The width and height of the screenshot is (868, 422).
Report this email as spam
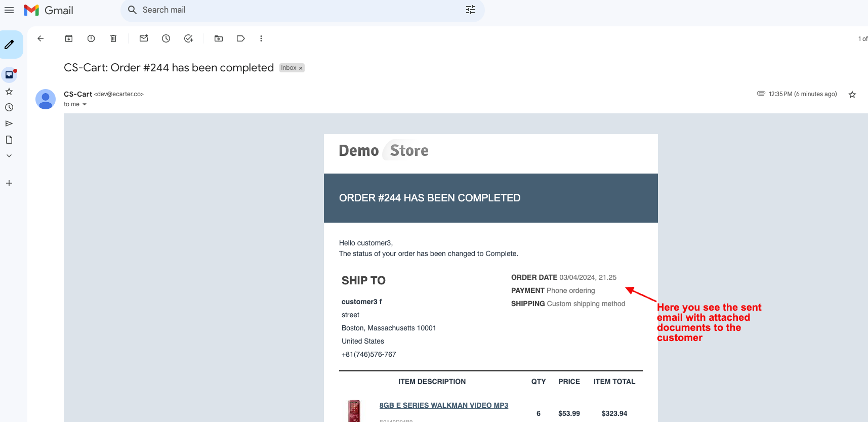pos(91,38)
